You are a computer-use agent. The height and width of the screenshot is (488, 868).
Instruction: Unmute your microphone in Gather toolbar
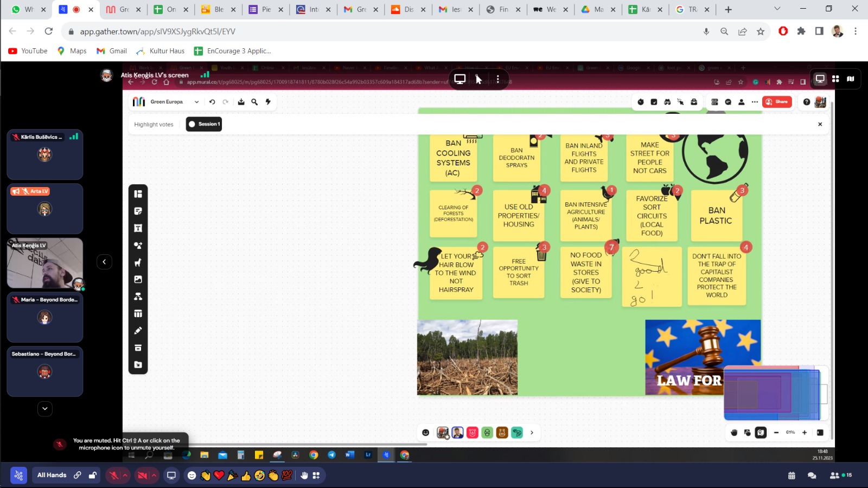click(x=114, y=476)
